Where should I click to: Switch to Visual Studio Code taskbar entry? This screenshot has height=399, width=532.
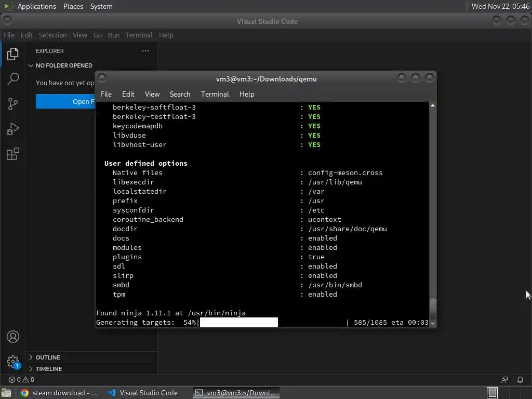click(143, 393)
